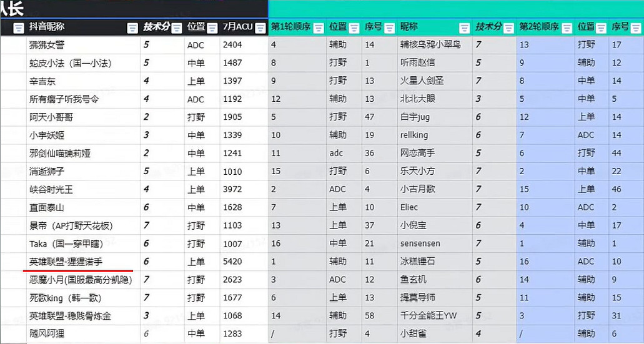
Task: Open the 第2轮顺序 column filter icon
Action: pyautogui.click(x=567, y=27)
